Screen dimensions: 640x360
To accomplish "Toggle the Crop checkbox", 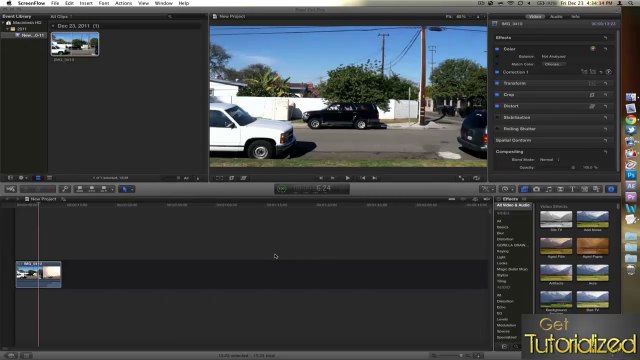I will point(497,95).
